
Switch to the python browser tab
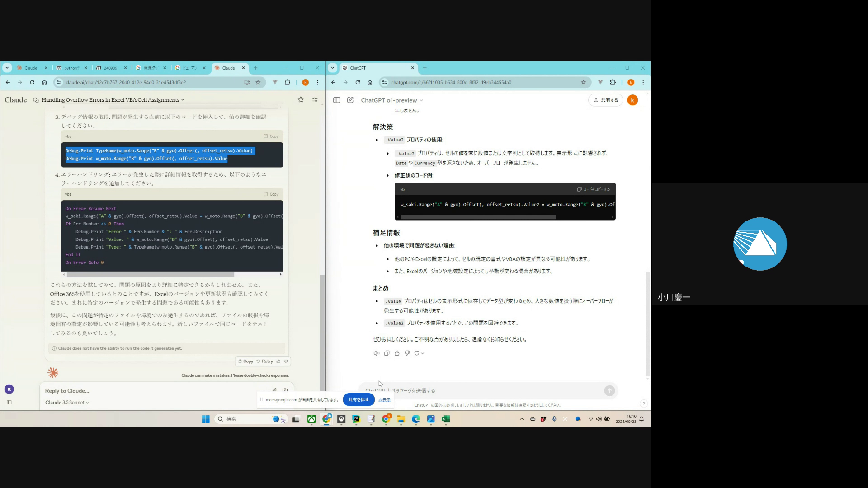coord(71,68)
